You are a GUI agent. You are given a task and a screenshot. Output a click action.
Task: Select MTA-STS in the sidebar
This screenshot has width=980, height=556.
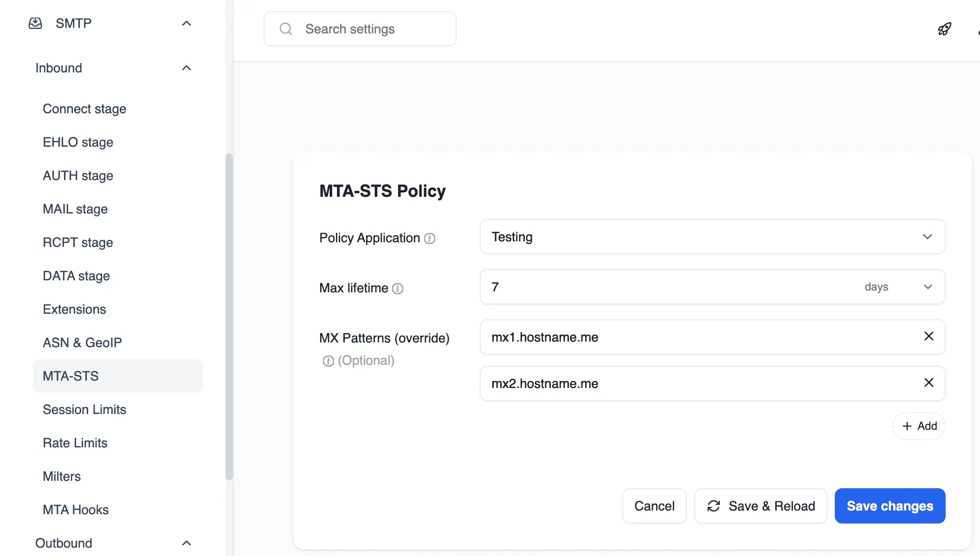70,376
